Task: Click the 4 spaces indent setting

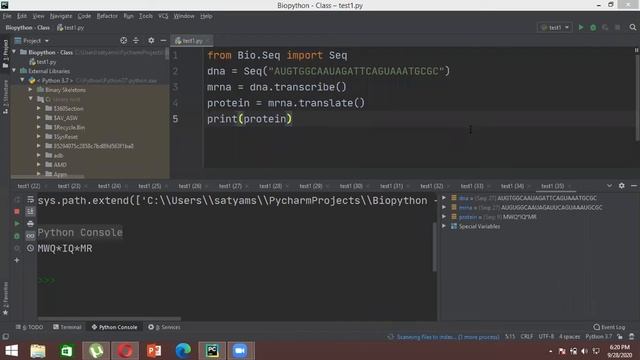Action: [x=569, y=337]
